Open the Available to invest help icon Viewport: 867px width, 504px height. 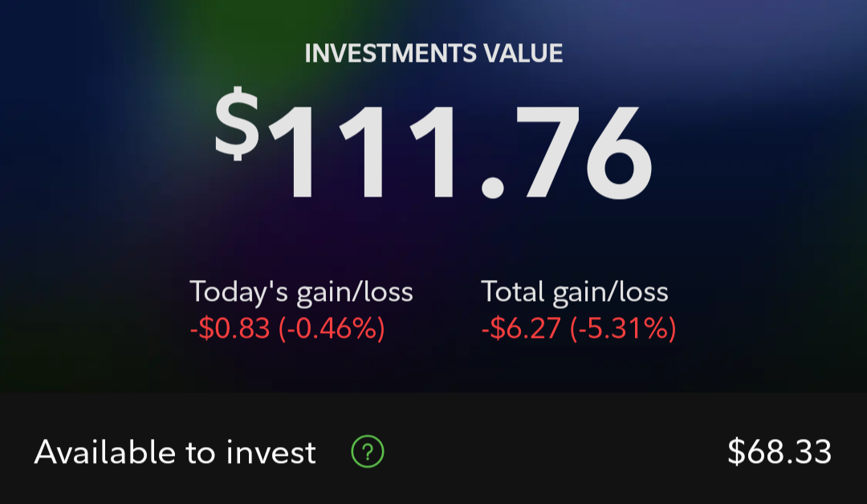(368, 453)
